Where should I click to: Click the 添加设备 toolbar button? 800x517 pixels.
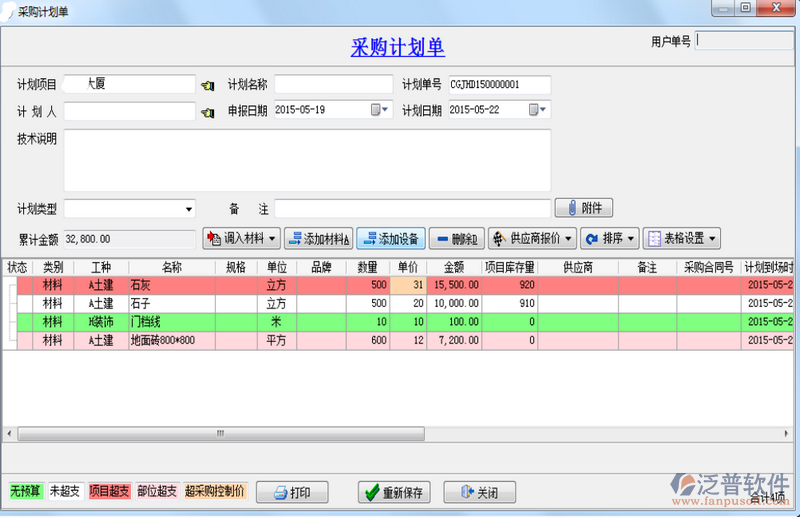pyautogui.click(x=391, y=239)
